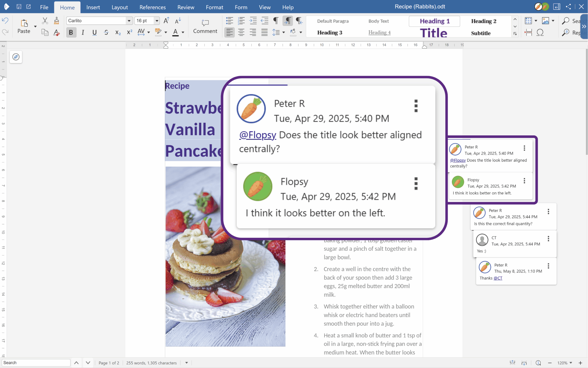Screen dimensions: 588x368
Task: Open the font name dropdown
Action: (x=129, y=21)
